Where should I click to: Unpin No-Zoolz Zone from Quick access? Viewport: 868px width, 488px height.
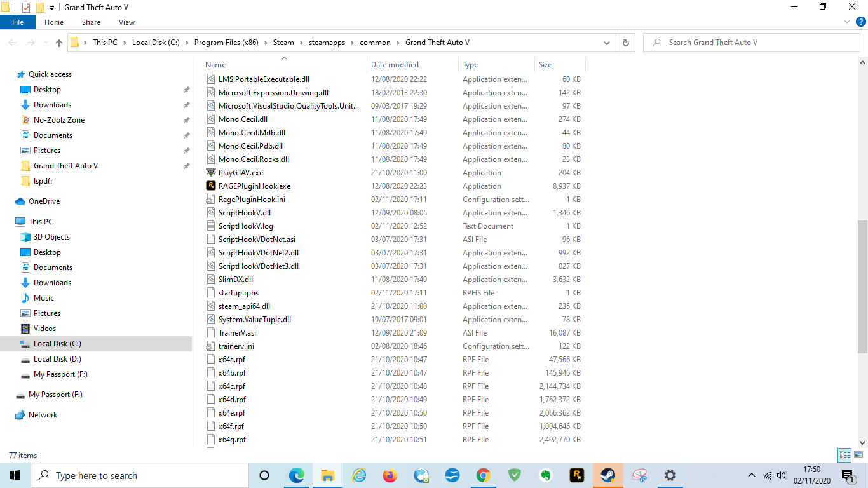(x=186, y=120)
